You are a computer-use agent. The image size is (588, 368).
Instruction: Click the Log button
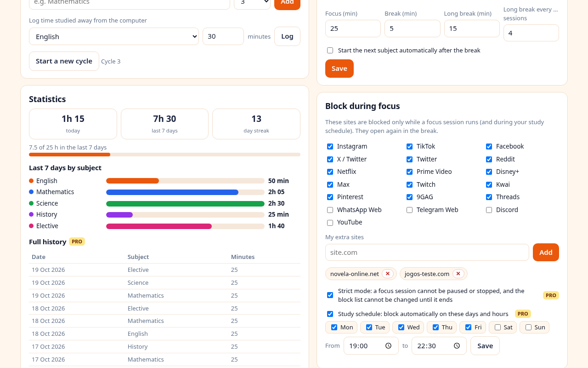287,36
